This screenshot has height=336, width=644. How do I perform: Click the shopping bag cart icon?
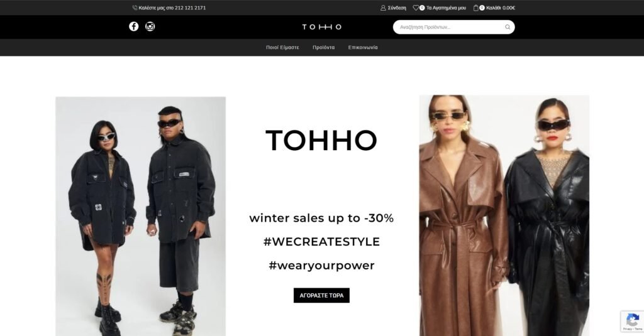475,8
